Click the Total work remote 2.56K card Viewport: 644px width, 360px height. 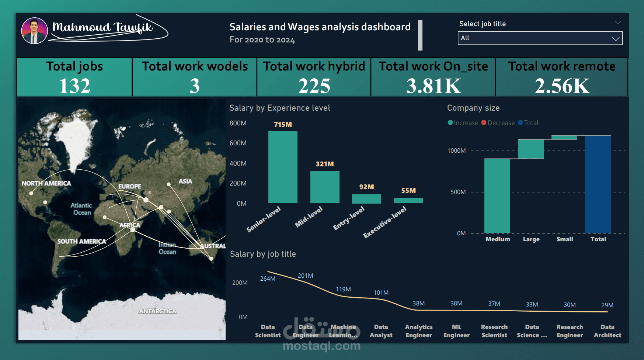coord(562,77)
